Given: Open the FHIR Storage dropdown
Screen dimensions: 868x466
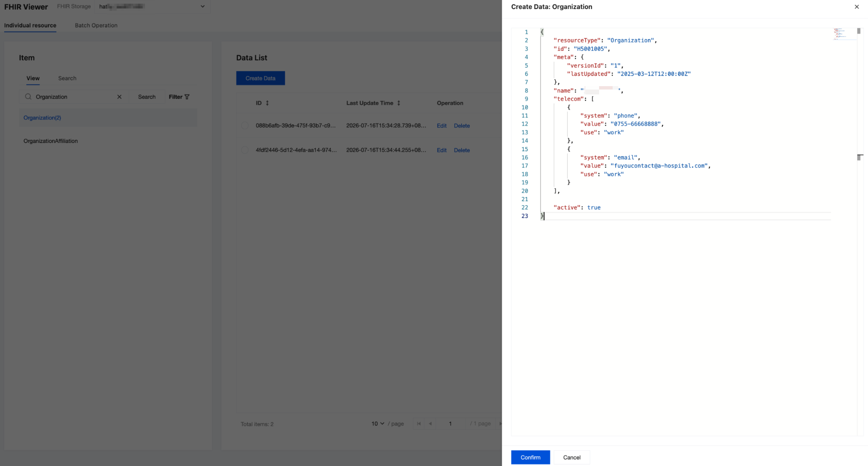Looking at the screenshot, I should click(x=152, y=6).
